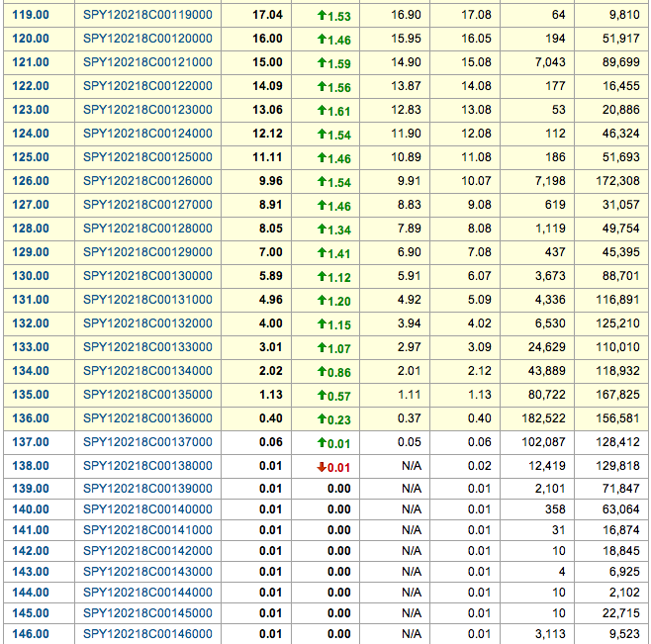Open contract SPY120218C00129000
This screenshot has height=644, width=651.
point(147,252)
